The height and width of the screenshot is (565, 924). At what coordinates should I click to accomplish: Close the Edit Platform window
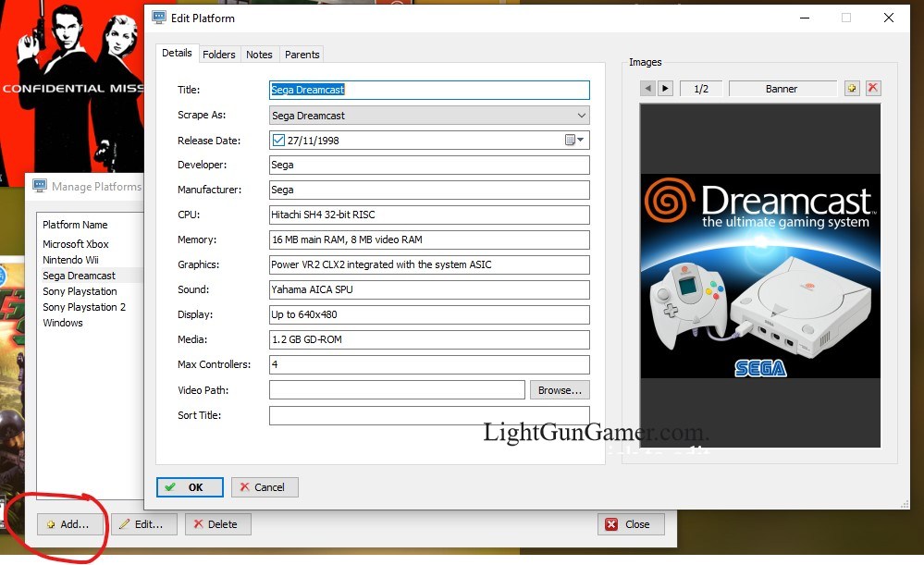(889, 18)
